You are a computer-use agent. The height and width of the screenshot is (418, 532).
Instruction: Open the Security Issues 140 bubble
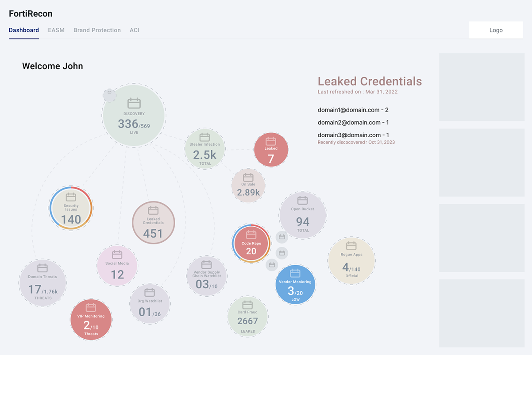(x=71, y=208)
